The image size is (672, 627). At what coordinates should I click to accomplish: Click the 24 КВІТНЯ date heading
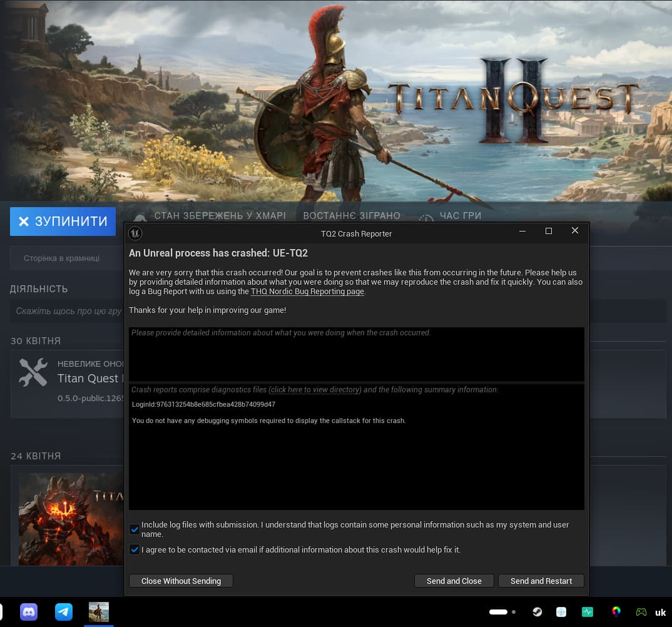pos(36,456)
